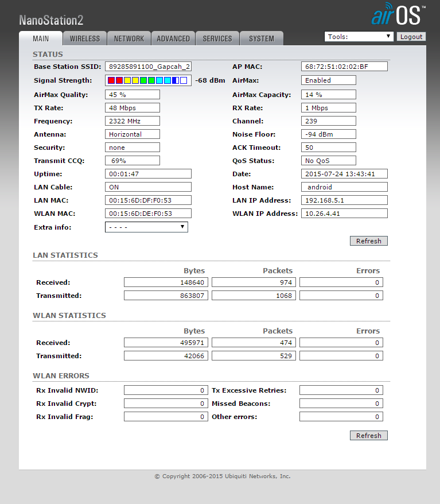Viewport: 440px width, 504px height.
Task: Click the Frequency 2322 MHz field
Action: [x=133, y=121]
